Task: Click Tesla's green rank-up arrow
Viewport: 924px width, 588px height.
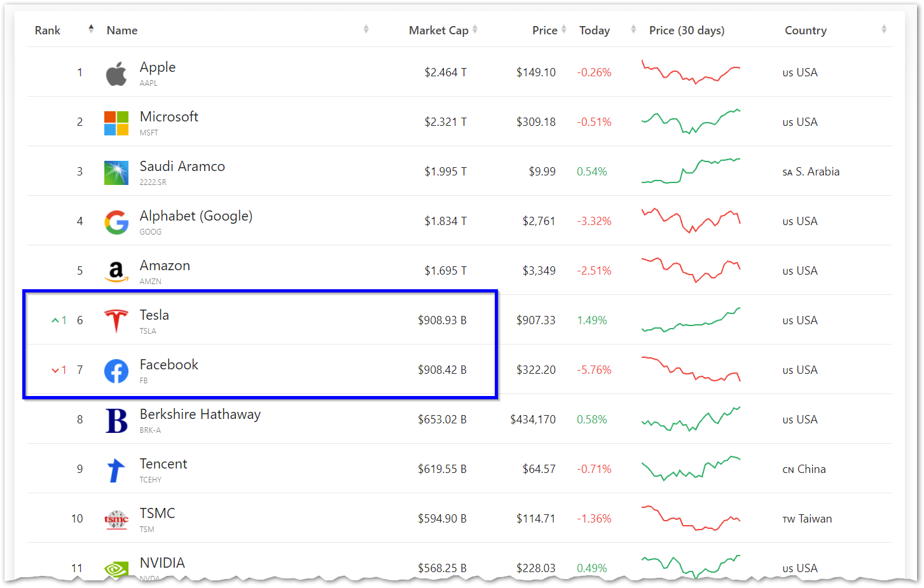Action: (x=55, y=320)
